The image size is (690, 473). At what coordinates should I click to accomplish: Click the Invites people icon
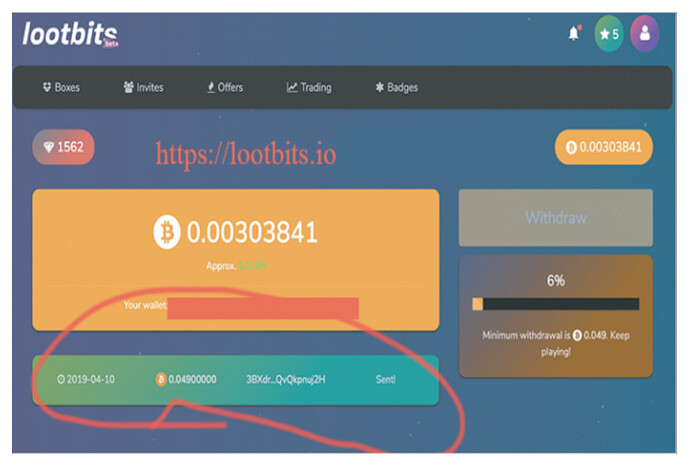tap(128, 87)
